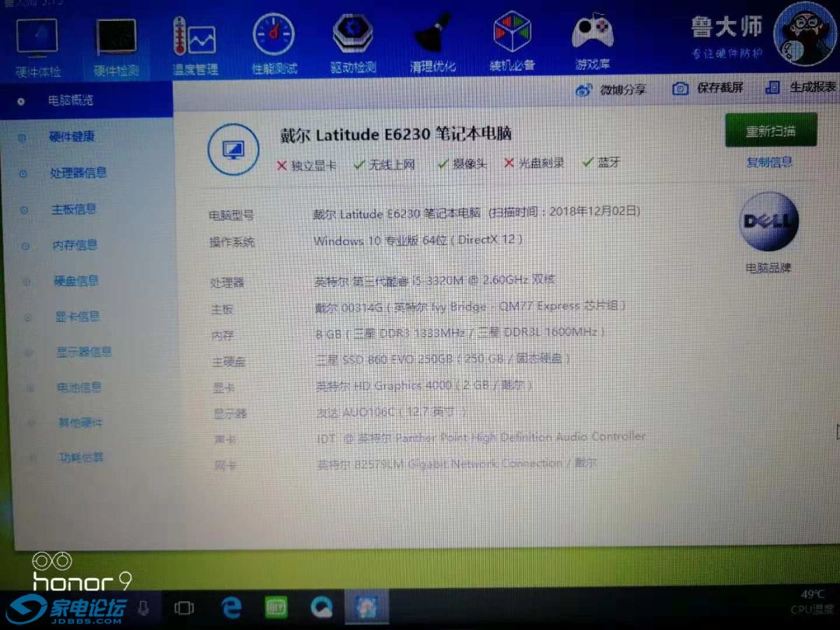Launch 性能测试 performance benchmark
The height and width of the screenshot is (630, 840).
pyautogui.click(x=274, y=44)
